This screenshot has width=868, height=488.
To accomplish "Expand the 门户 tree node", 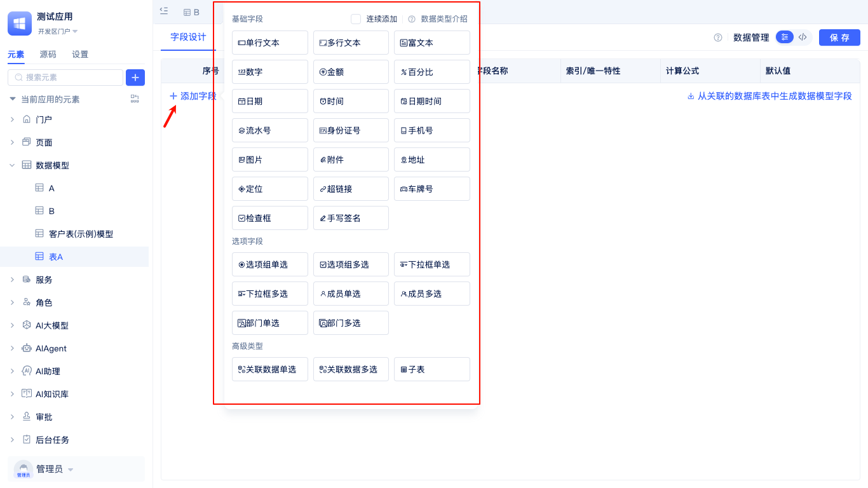I will coord(12,119).
